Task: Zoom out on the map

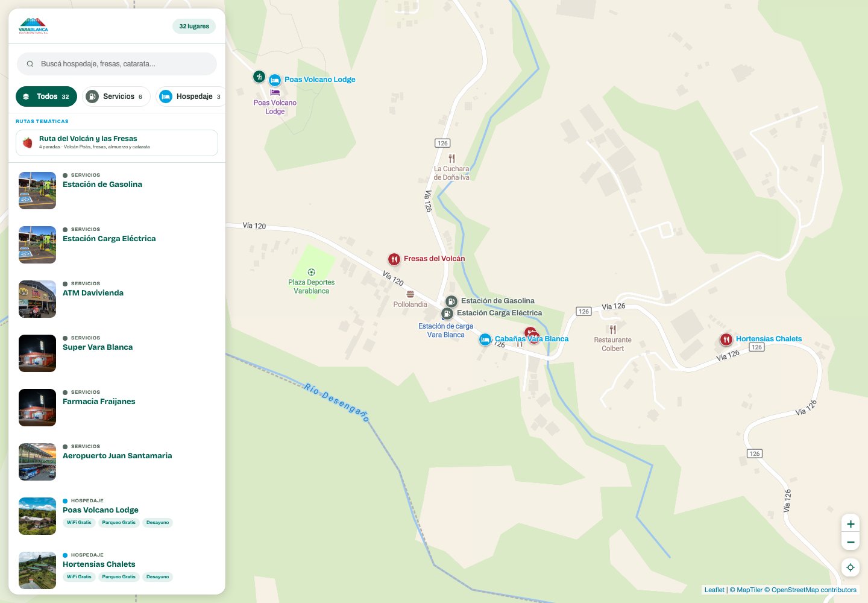Action: [x=851, y=541]
